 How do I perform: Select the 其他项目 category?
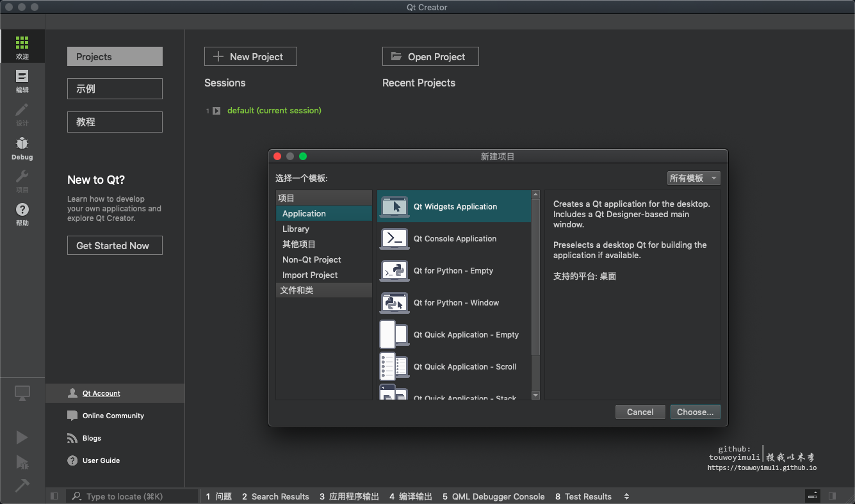click(x=324, y=244)
